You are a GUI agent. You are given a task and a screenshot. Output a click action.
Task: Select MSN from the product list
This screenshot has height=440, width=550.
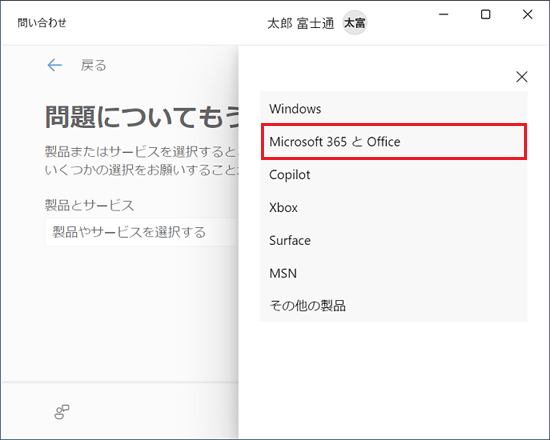[394, 273]
